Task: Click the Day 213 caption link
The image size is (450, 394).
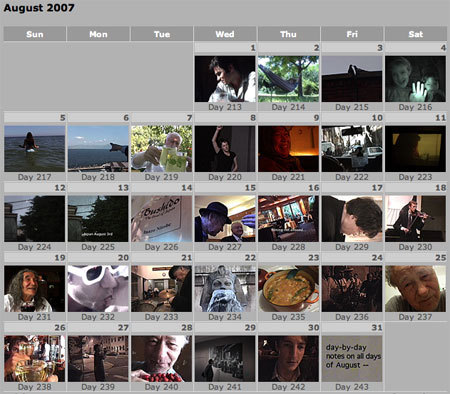Action: click(x=225, y=107)
